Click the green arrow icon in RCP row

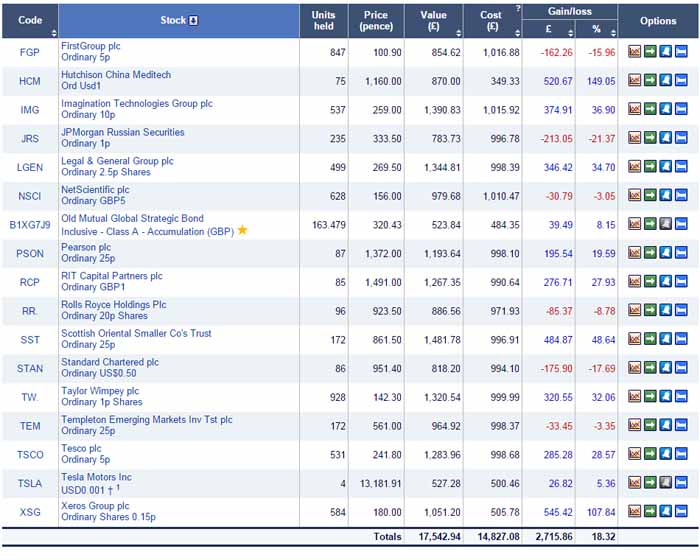650,281
